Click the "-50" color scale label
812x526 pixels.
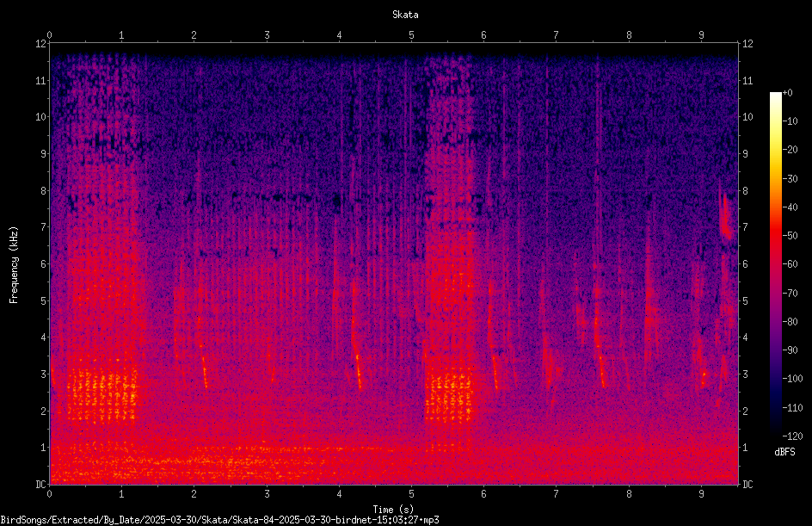(790, 236)
